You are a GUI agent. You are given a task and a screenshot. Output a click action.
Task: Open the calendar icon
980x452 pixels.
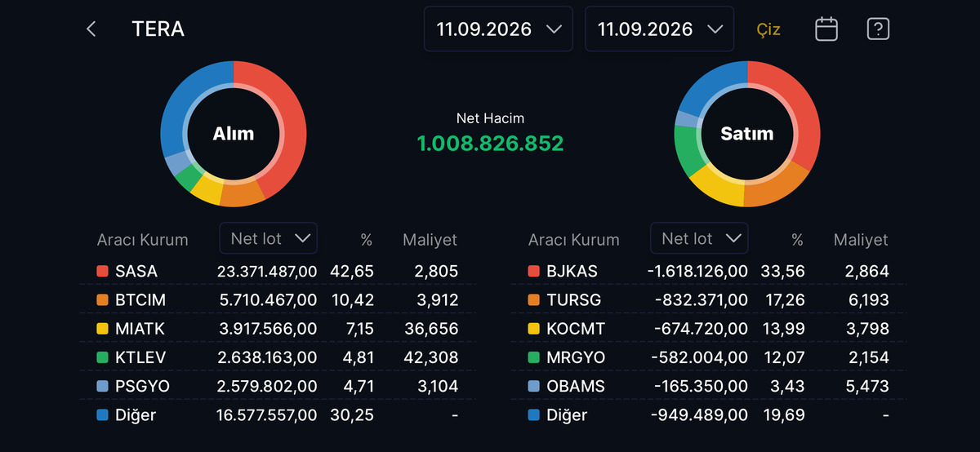[x=826, y=29]
